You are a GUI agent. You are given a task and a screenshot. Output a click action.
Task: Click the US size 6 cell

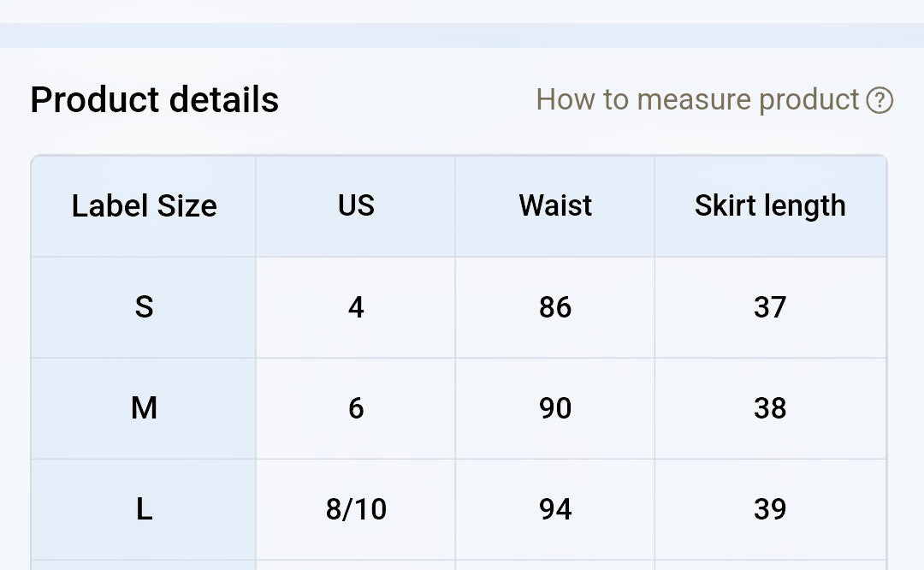point(355,408)
